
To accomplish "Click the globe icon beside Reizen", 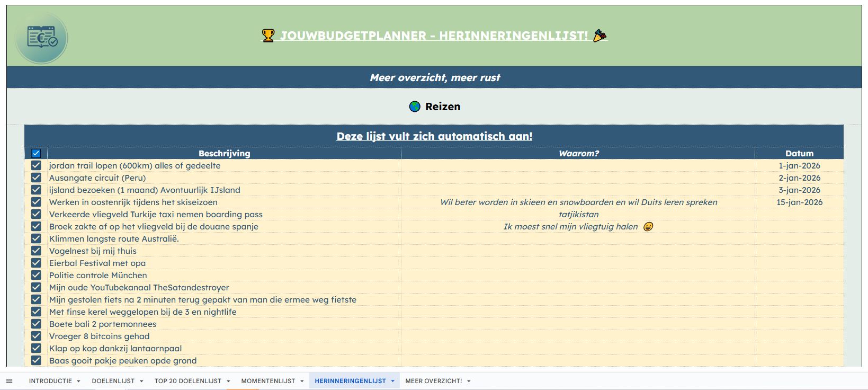I will coord(415,107).
